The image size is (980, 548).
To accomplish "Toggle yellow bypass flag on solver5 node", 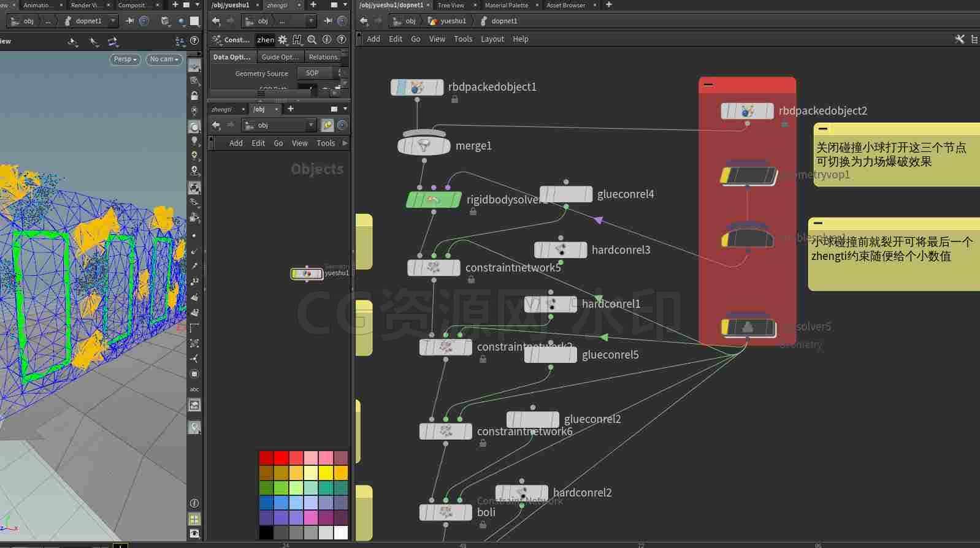I will pyautogui.click(x=725, y=328).
